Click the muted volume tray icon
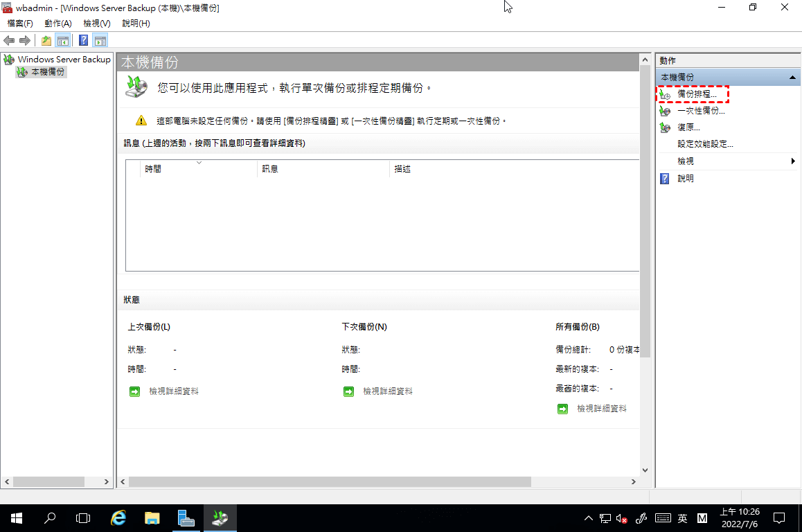The width and height of the screenshot is (802, 532). pos(621,518)
